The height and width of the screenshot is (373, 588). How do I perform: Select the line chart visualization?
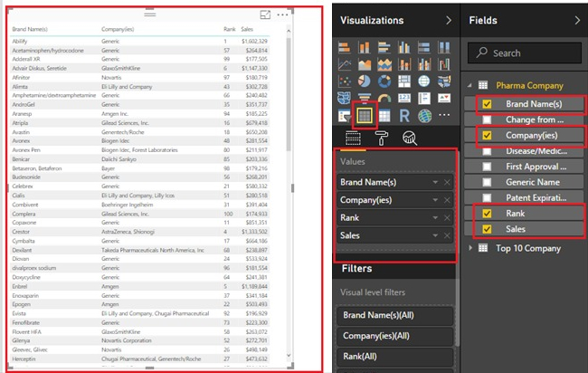tap(345, 64)
